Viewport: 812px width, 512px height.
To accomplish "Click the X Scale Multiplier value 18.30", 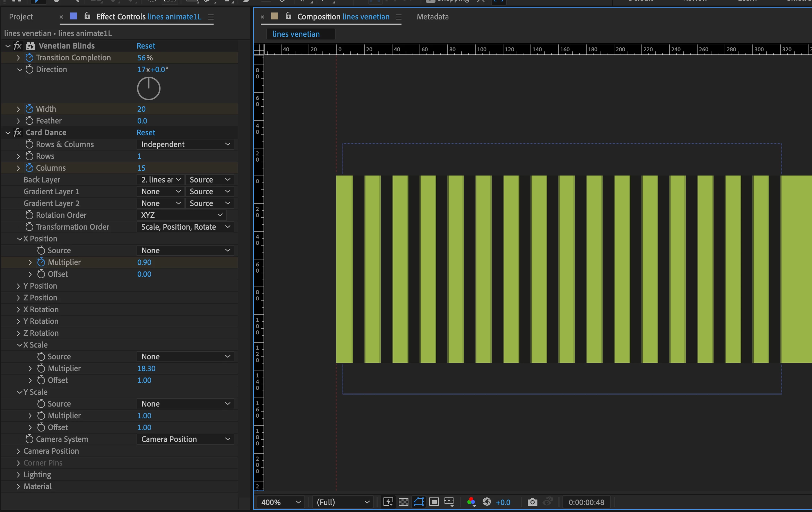I will pyautogui.click(x=146, y=368).
